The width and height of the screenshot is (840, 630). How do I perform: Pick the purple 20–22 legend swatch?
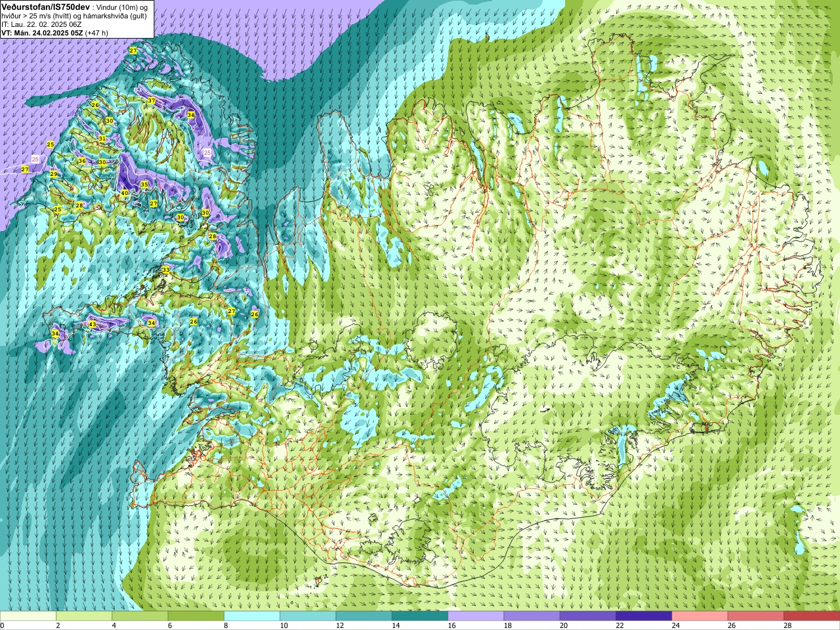click(x=588, y=616)
